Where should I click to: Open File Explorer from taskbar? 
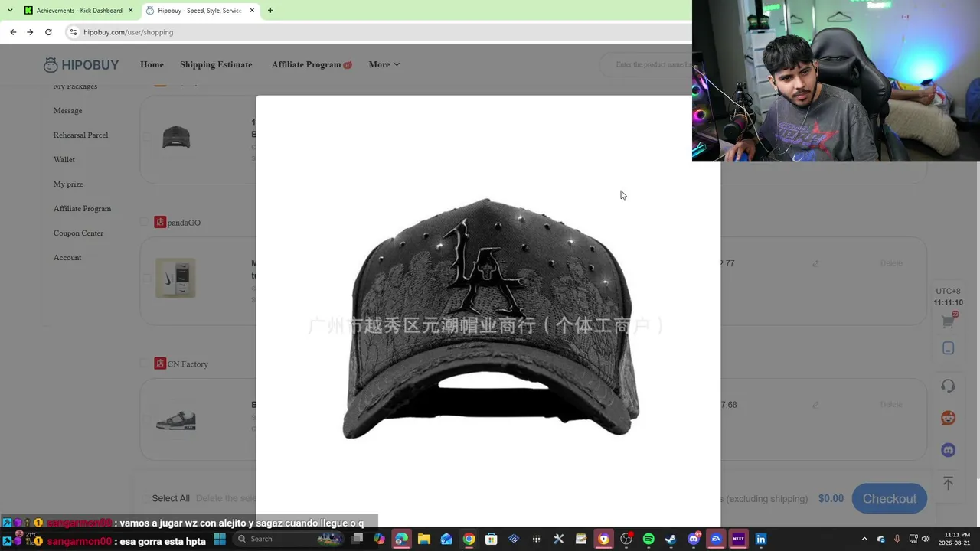[x=424, y=539]
